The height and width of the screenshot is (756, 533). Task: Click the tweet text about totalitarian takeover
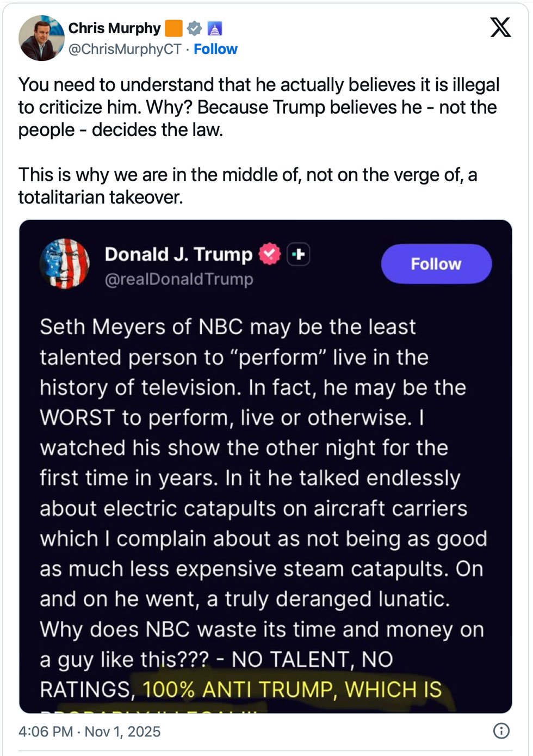click(x=247, y=186)
